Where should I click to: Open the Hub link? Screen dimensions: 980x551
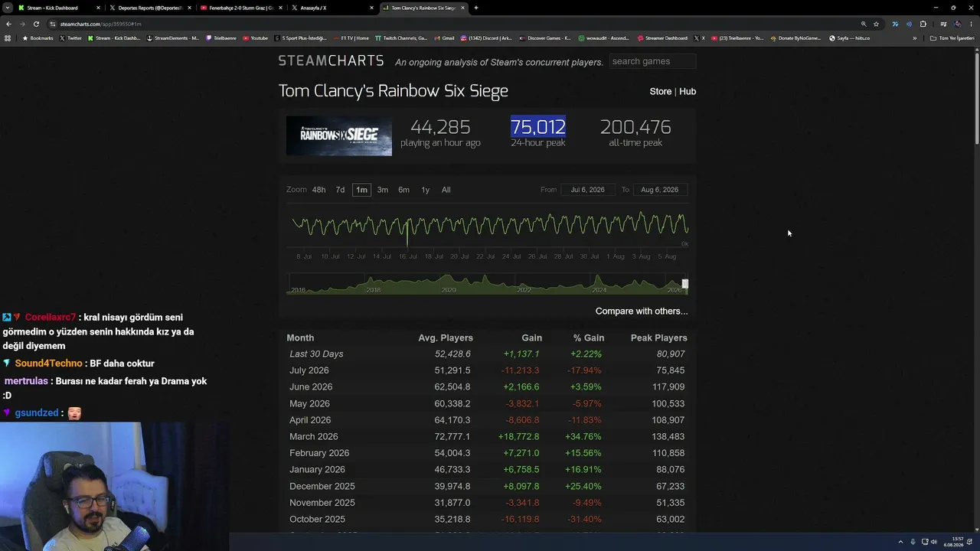point(688,91)
